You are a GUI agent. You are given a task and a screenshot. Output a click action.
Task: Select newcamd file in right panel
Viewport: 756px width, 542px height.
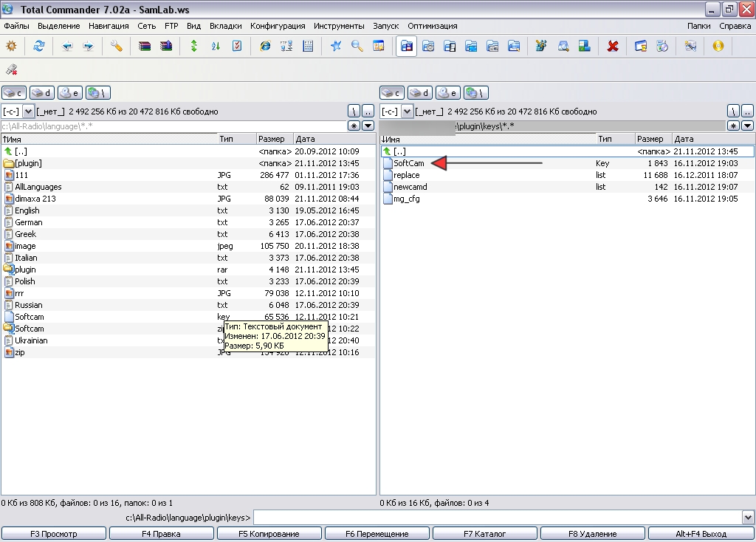point(567,187)
